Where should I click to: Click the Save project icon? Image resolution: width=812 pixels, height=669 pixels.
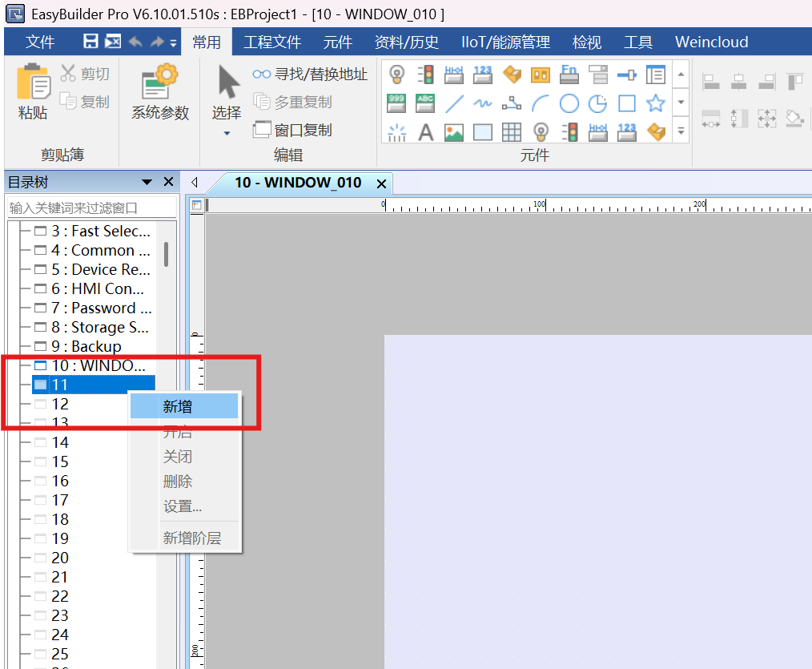[x=90, y=42]
